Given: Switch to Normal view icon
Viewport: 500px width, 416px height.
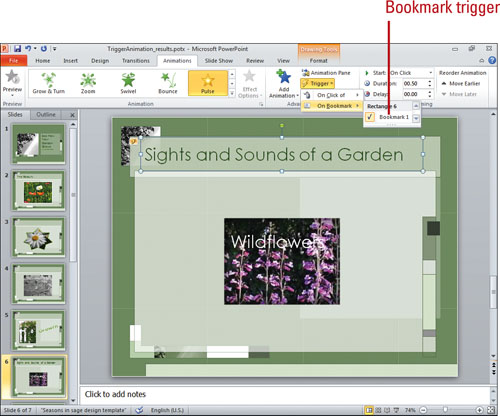Looking at the screenshot, I should [x=369, y=410].
